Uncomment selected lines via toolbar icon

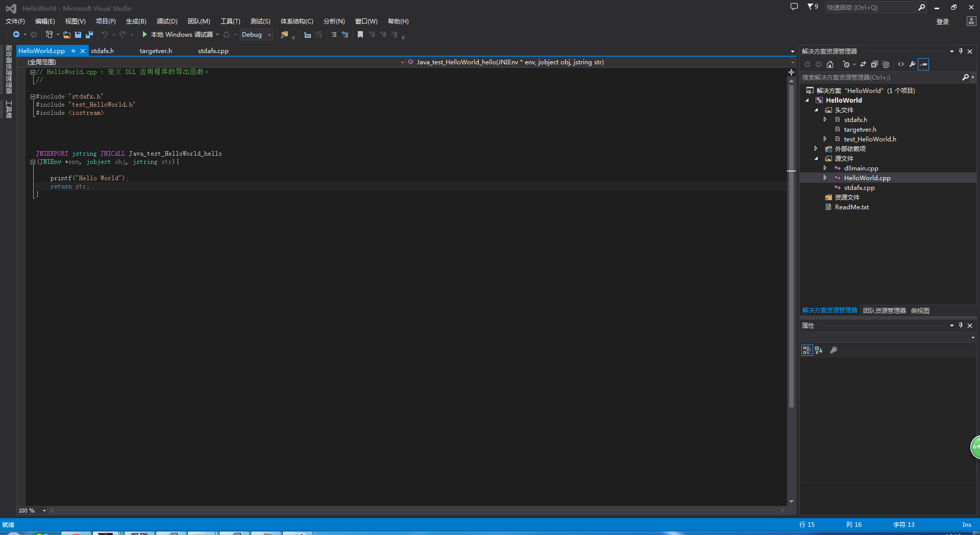(x=345, y=35)
